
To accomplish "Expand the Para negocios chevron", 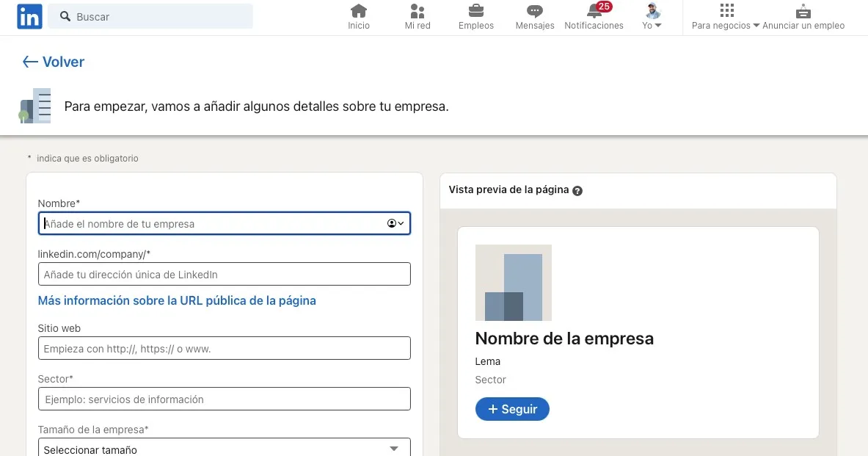I will (x=757, y=24).
